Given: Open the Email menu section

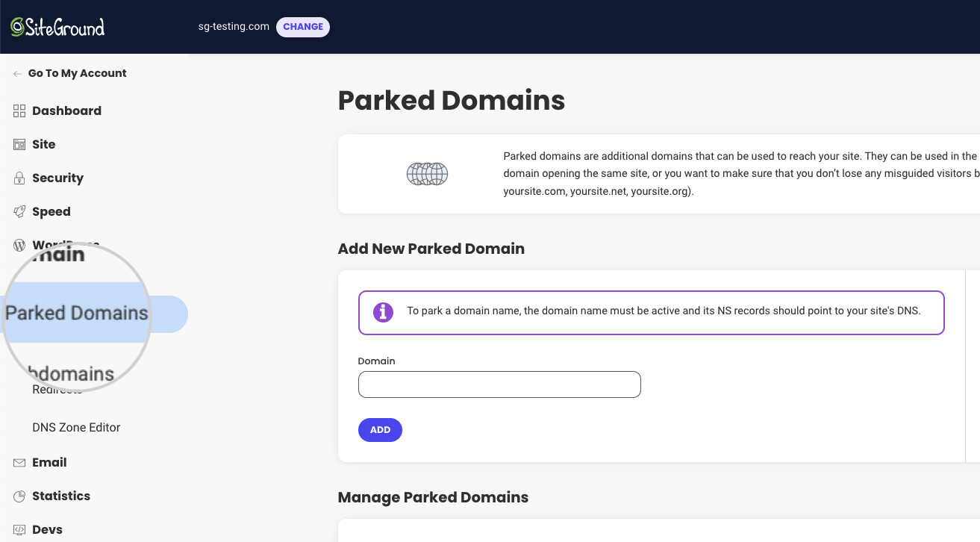Looking at the screenshot, I should tap(49, 462).
